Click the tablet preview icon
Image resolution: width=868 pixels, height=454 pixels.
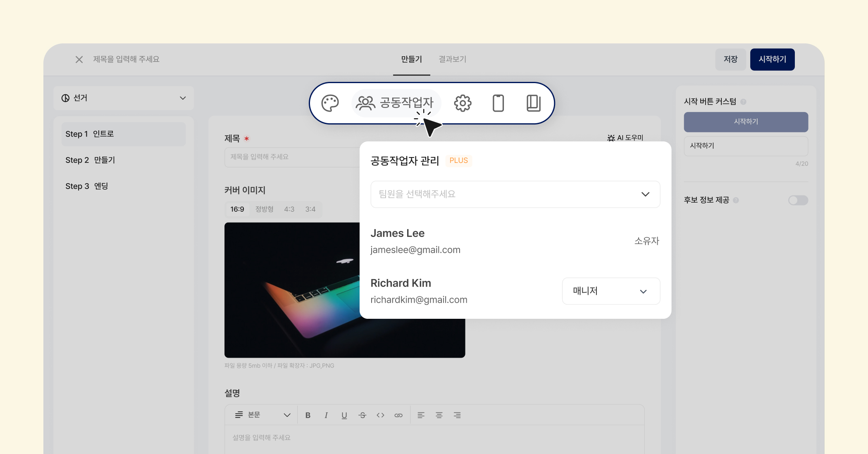(533, 103)
